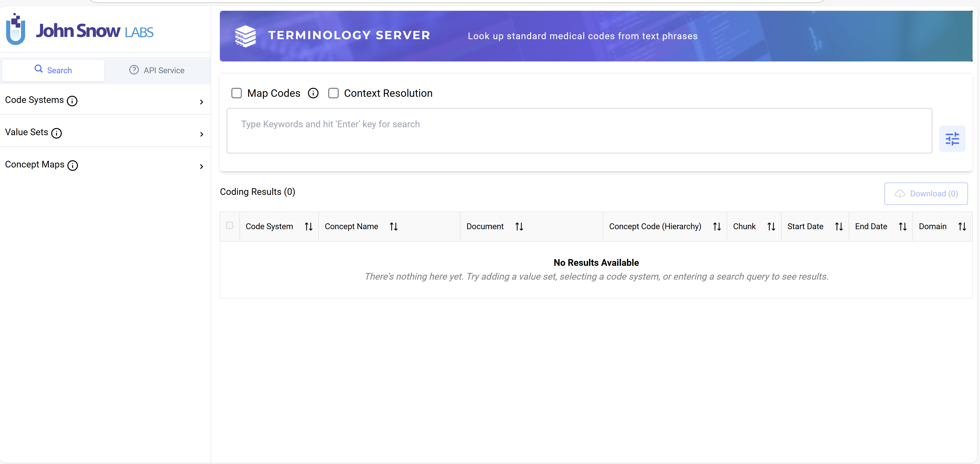Sort by Domain column
Screen dimensions: 980x464
pyautogui.click(x=962, y=227)
